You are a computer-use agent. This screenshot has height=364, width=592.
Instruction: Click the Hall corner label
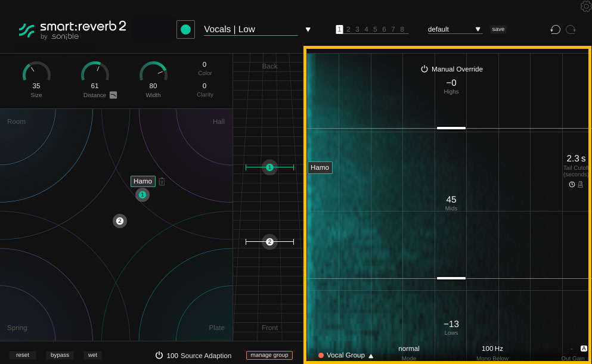(x=219, y=122)
